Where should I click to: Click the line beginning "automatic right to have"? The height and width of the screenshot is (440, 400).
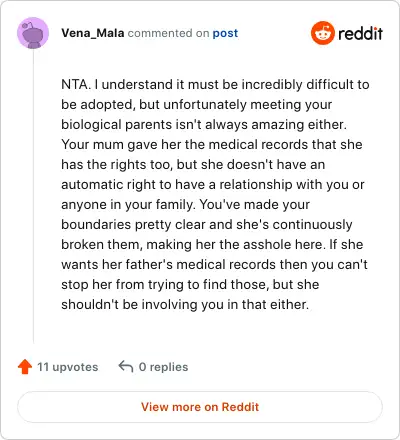(213, 185)
